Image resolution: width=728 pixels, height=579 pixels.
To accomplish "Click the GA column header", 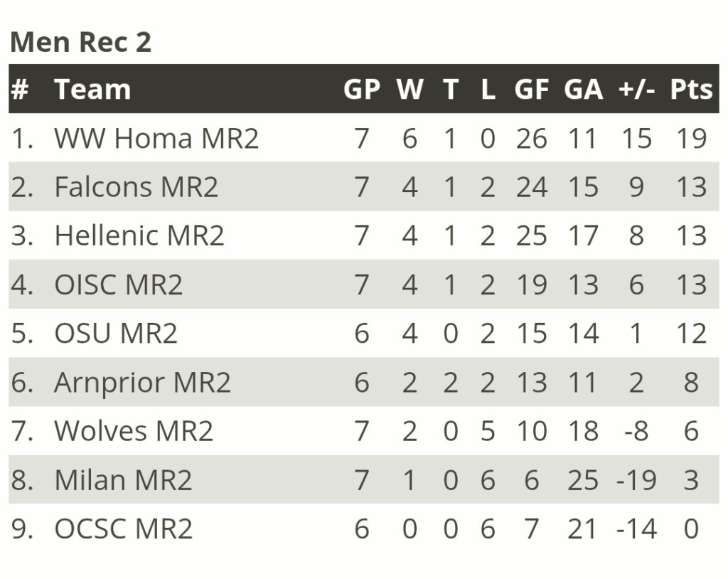I will pos(583,89).
